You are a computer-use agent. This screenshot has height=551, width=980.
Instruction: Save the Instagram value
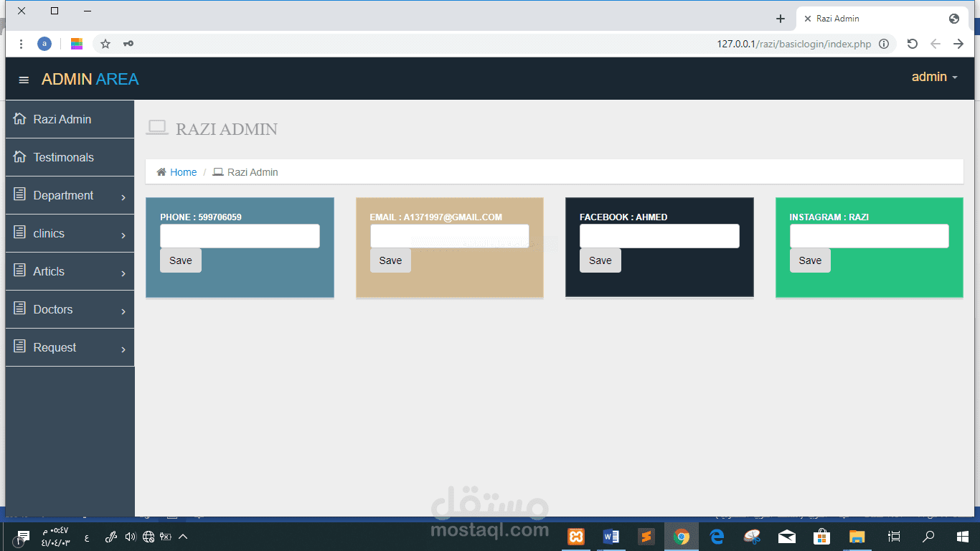810,260
